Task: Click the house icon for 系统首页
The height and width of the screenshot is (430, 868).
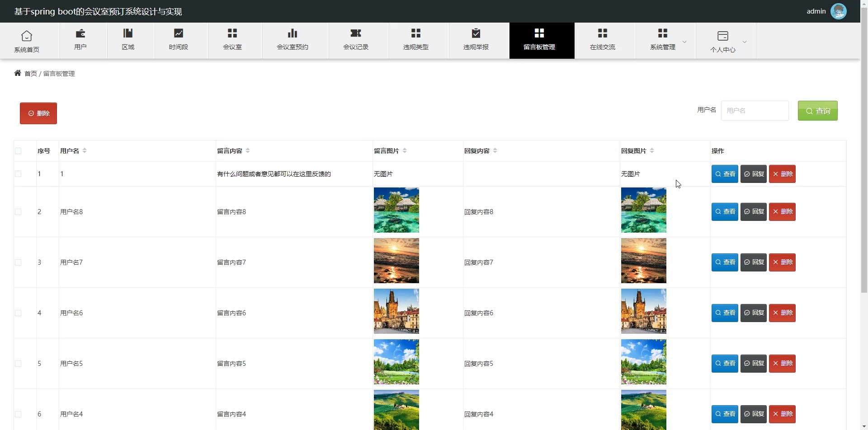Action: [27, 36]
